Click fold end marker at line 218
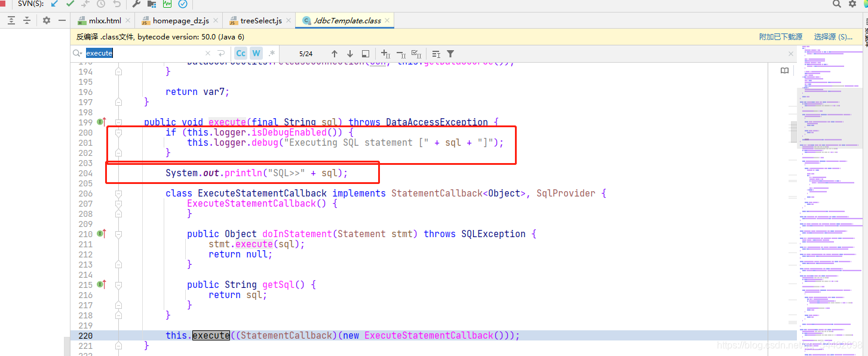Screen dimensions: 868x356 (x=118, y=315)
